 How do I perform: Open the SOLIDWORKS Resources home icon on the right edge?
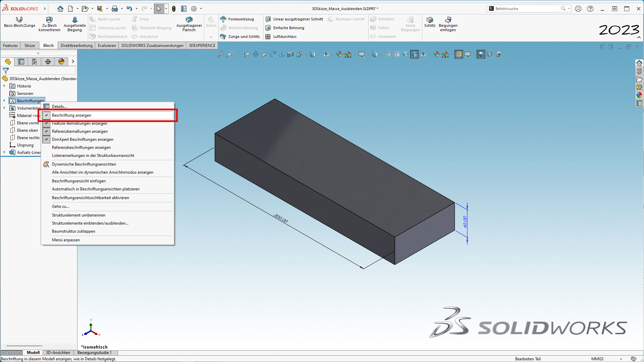(x=639, y=63)
